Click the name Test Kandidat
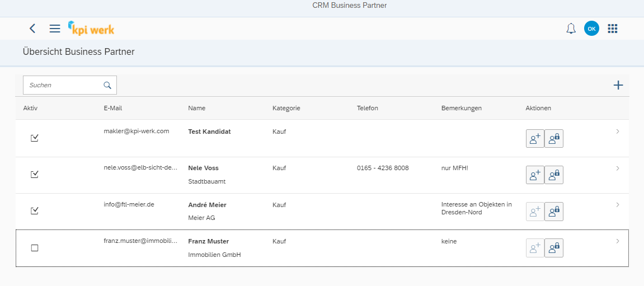Image resolution: width=644 pixels, height=286 pixels. pyautogui.click(x=209, y=132)
